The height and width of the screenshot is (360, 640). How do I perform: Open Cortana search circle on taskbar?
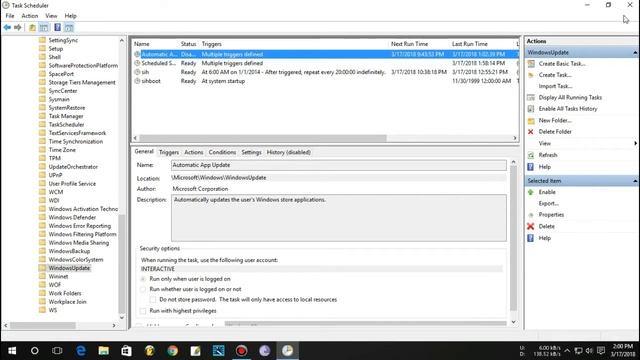coord(35,351)
